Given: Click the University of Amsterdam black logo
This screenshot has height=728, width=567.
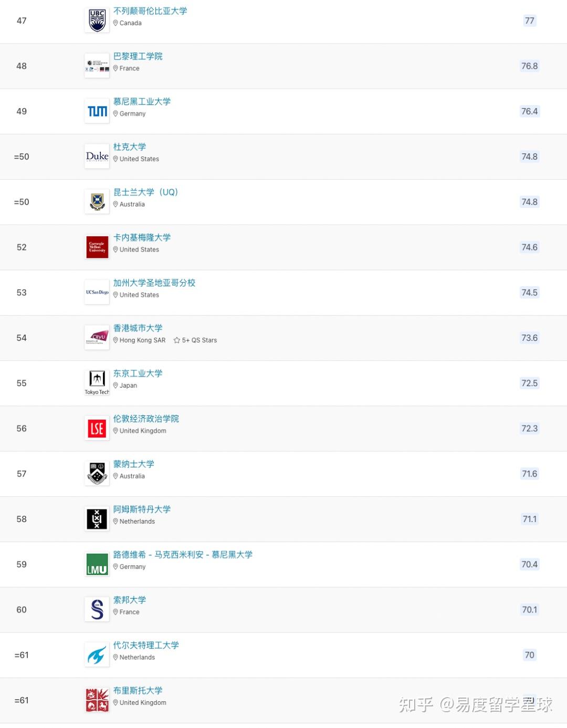Looking at the screenshot, I should (x=97, y=519).
